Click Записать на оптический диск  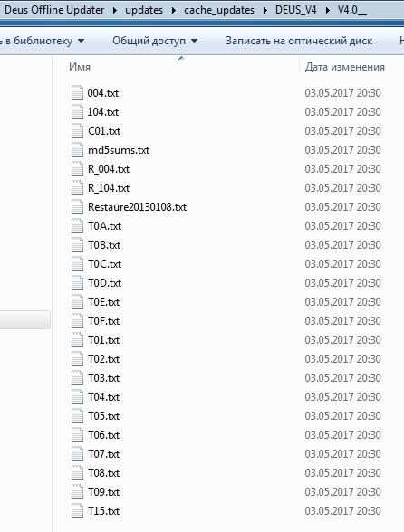click(299, 41)
